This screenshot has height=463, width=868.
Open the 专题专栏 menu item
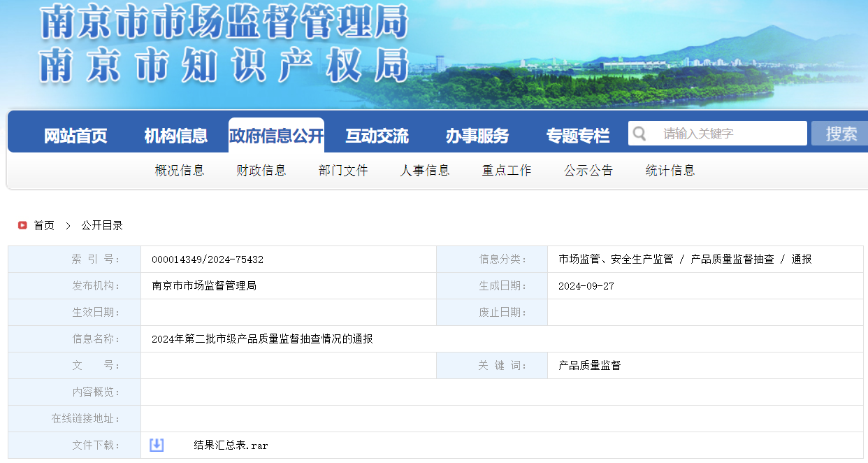pos(578,136)
